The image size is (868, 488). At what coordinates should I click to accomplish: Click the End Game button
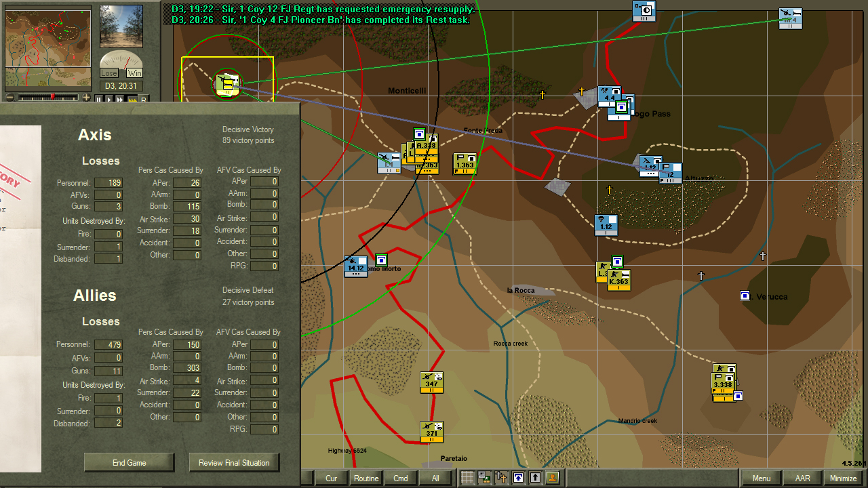[129, 462]
